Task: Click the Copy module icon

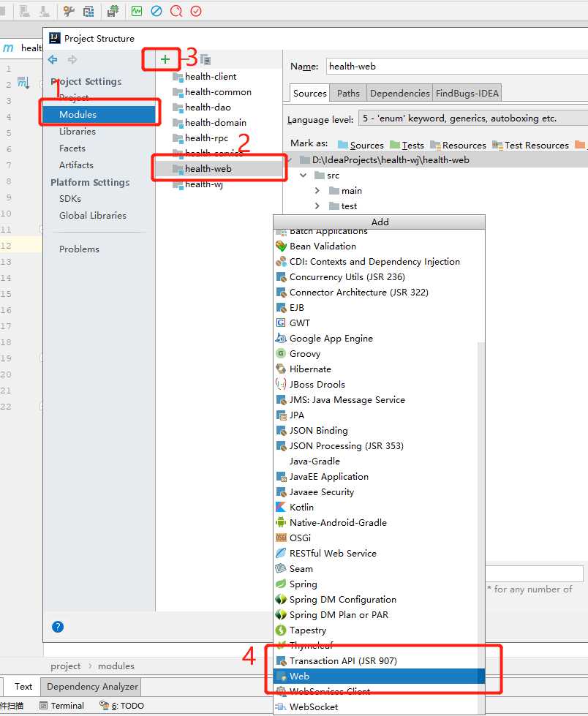Action: pyautogui.click(x=206, y=59)
